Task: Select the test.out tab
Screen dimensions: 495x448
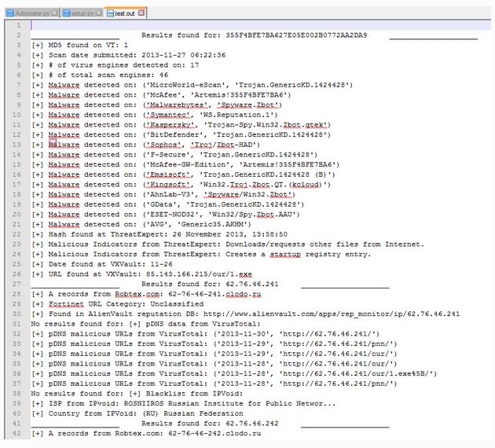Action: [x=125, y=13]
